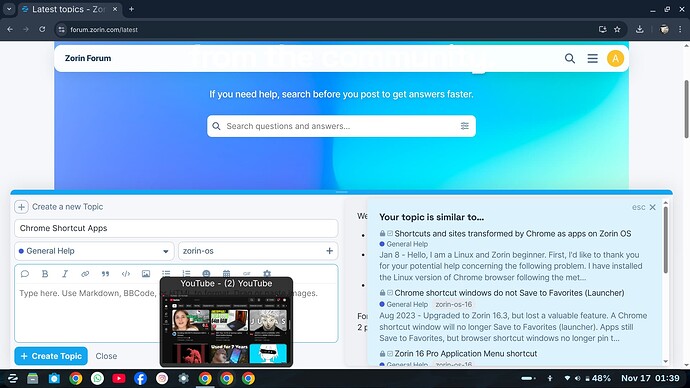
Task: Open WhatsApp from the taskbar
Action: coord(97,378)
